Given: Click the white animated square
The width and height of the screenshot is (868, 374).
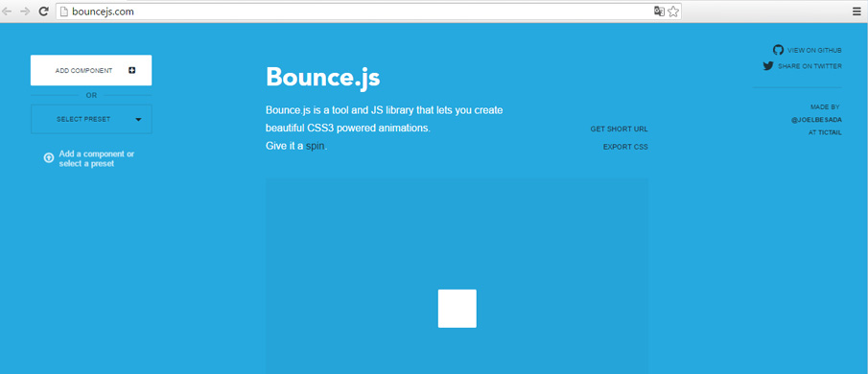Looking at the screenshot, I should pyautogui.click(x=457, y=309).
